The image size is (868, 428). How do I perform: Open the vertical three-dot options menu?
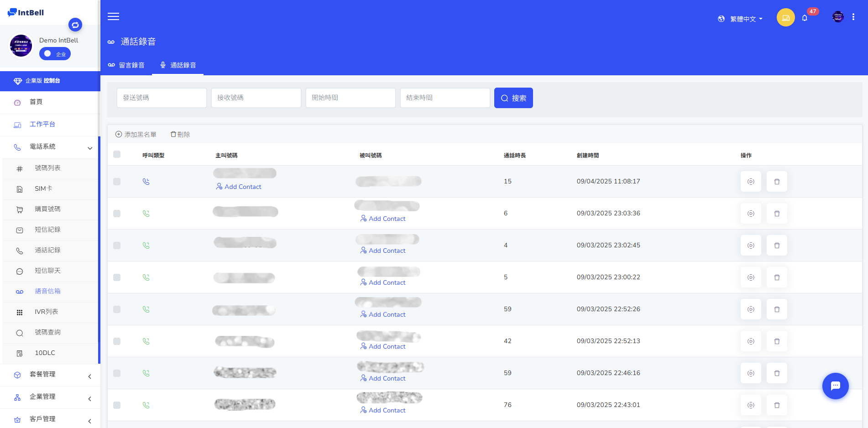click(x=853, y=17)
